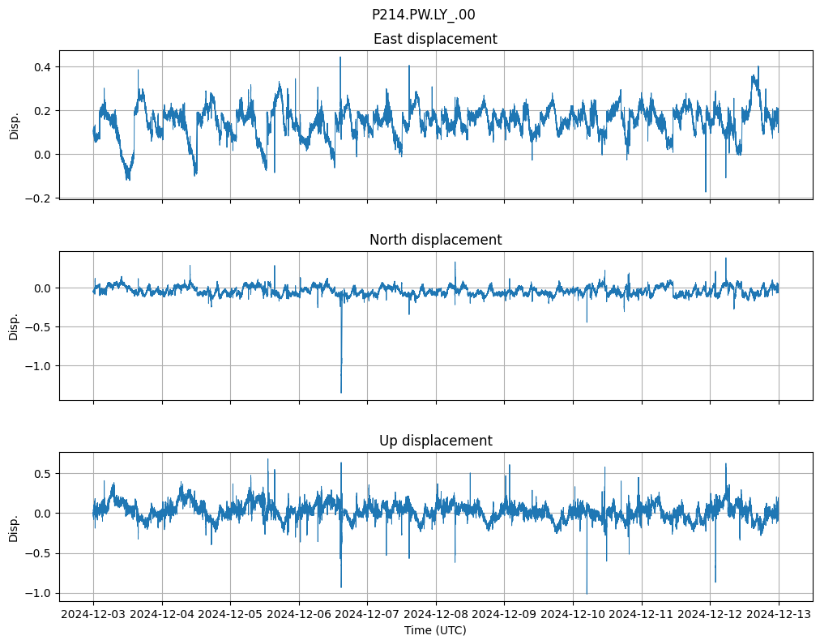The width and height of the screenshot is (820, 644).
Task: Click the 2024-12-05 date tick label
Action: click(230, 614)
